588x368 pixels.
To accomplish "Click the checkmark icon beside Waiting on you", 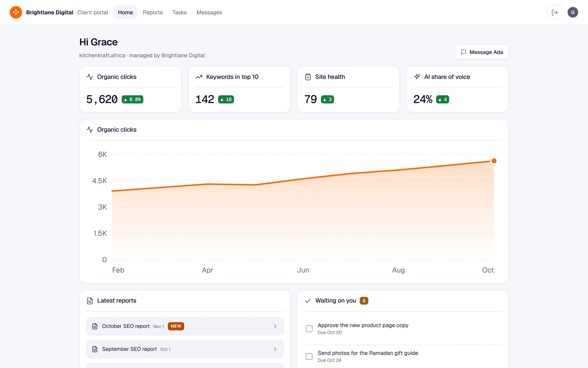I will coord(308,301).
